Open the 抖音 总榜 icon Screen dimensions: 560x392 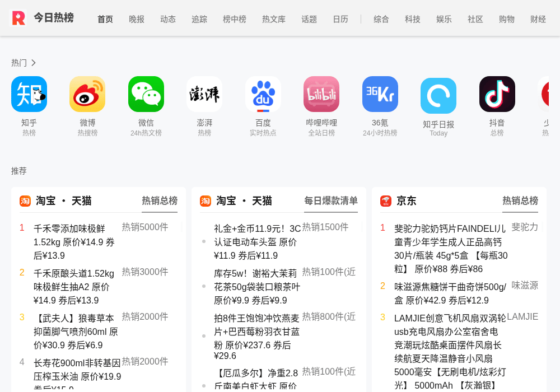497,94
